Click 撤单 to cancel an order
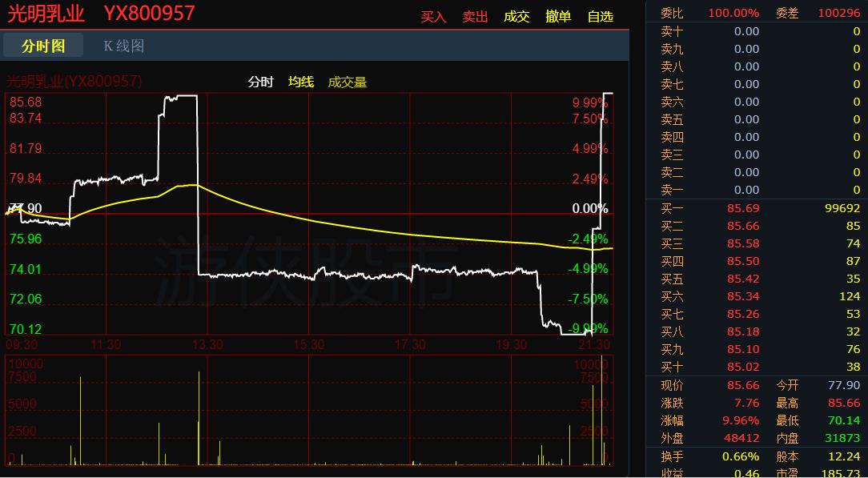This screenshot has width=868, height=478. coord(558,16)
